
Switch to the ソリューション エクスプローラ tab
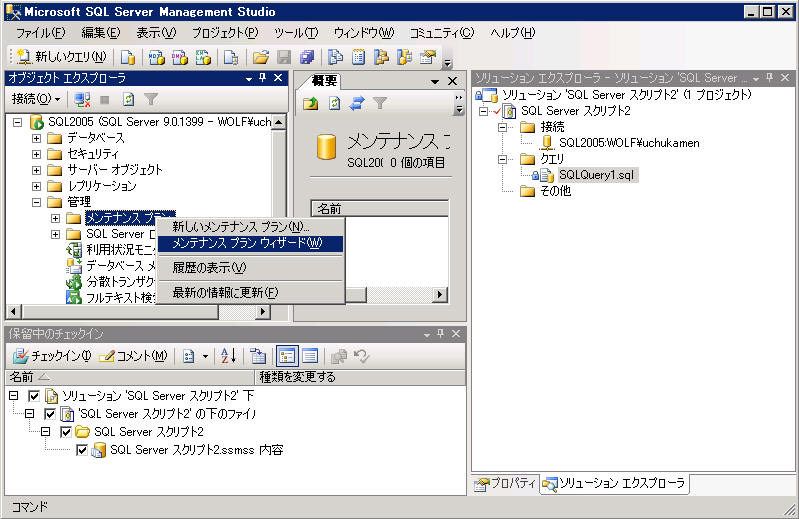click(614, 483)
